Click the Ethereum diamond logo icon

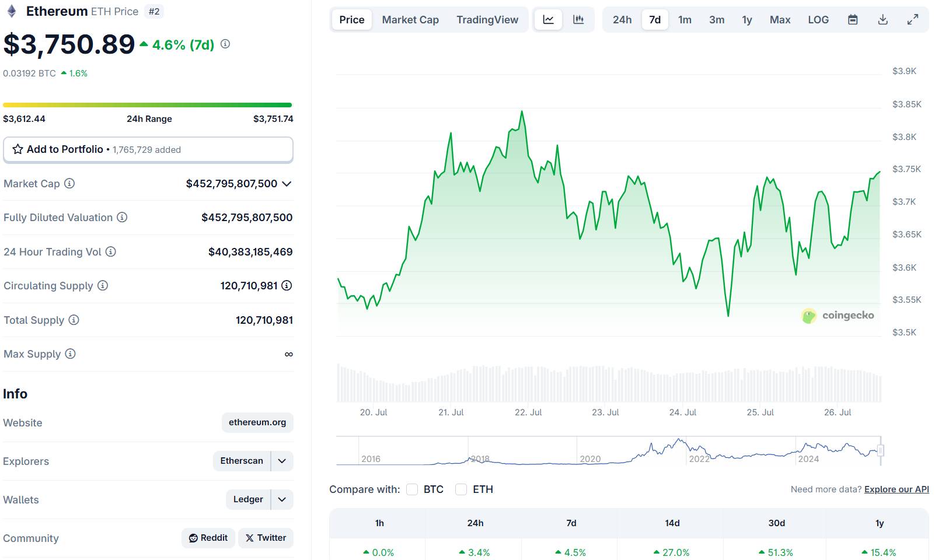coord(11,11)
